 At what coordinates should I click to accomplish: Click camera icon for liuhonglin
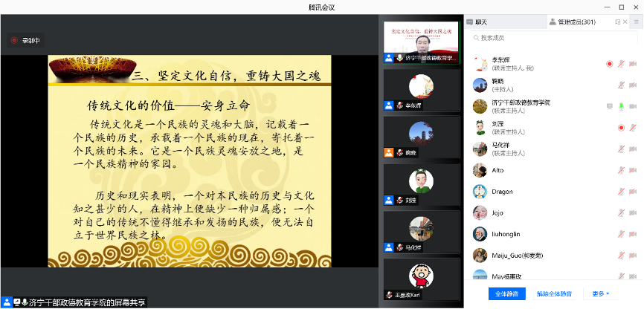pyautogui.click(x=632, y=234)
